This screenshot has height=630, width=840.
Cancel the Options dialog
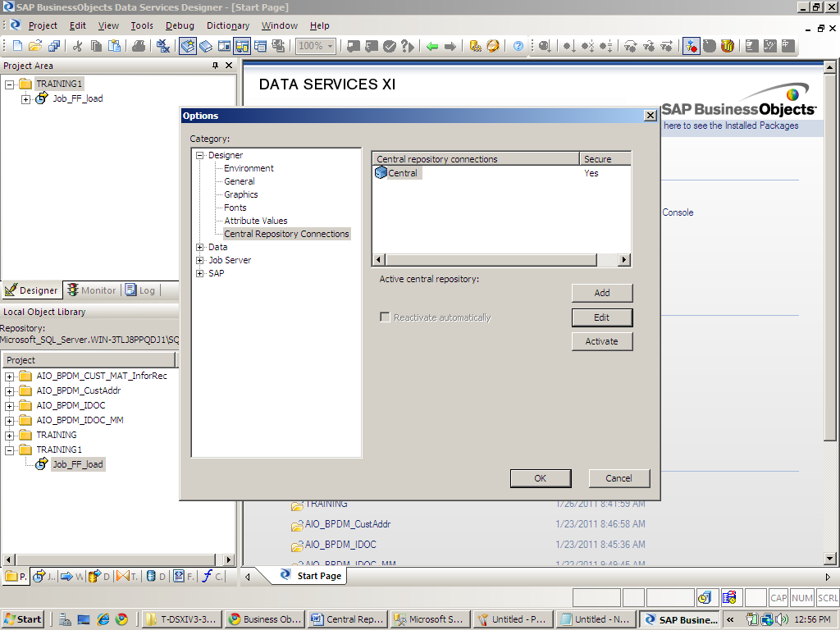point(619,478)
